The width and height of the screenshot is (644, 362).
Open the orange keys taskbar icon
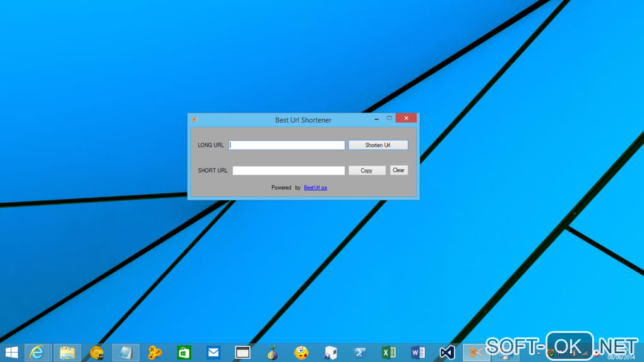click(155, 353)
